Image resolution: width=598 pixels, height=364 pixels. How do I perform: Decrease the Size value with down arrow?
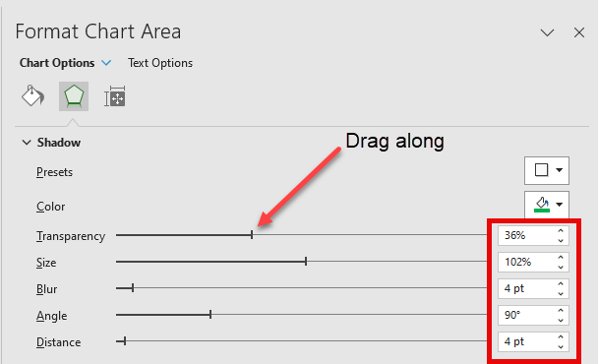click(x=561, y=267)
